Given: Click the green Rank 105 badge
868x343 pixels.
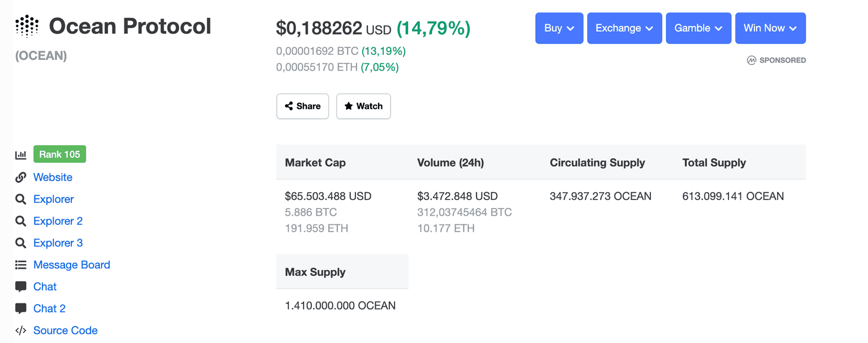Looking at the screenshot, I should [59, 154].
